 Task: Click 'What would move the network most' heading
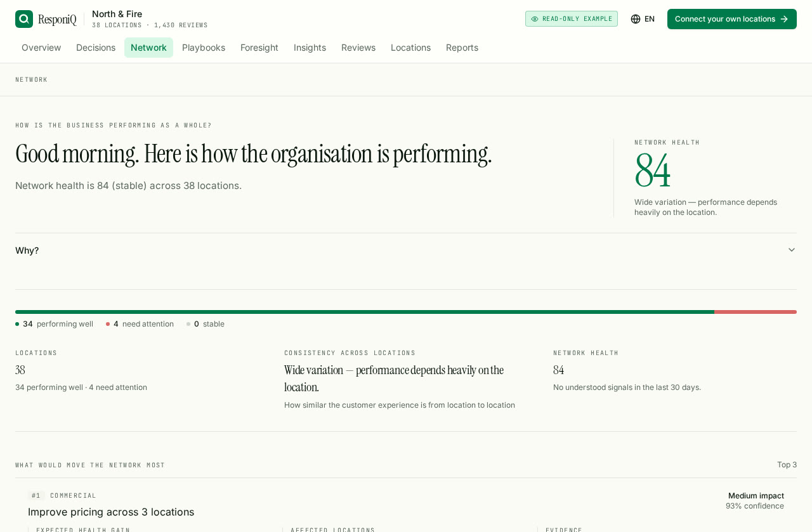(x=90, y=465)
